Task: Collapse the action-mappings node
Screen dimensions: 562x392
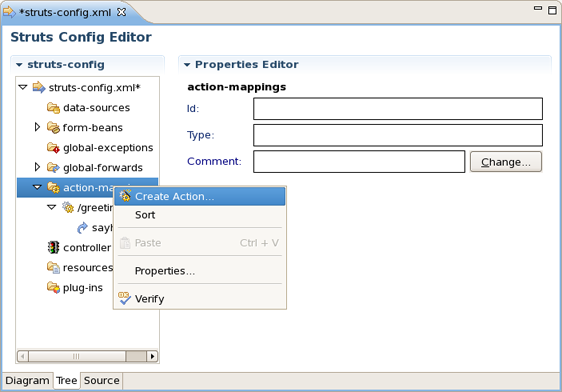Action: click(x=37, y=187)
